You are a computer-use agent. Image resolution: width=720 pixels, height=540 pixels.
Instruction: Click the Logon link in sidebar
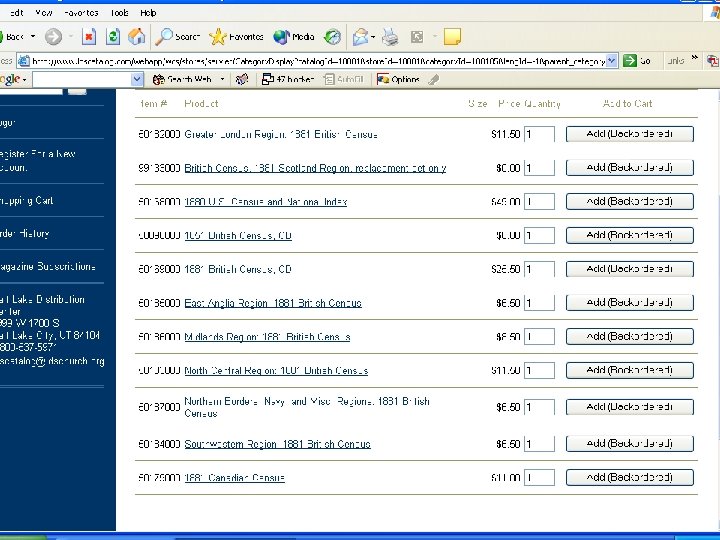8,123
